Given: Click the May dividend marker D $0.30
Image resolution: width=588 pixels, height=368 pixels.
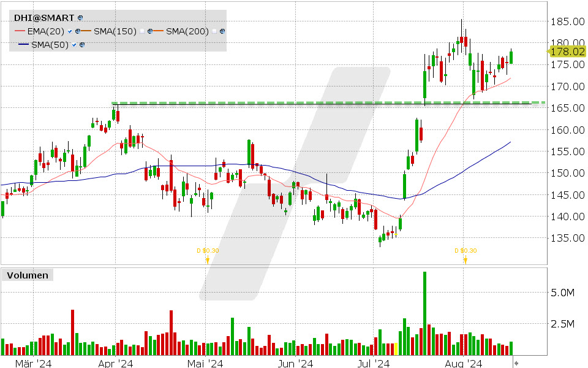Looking at the screenshot, I should 208,250.
